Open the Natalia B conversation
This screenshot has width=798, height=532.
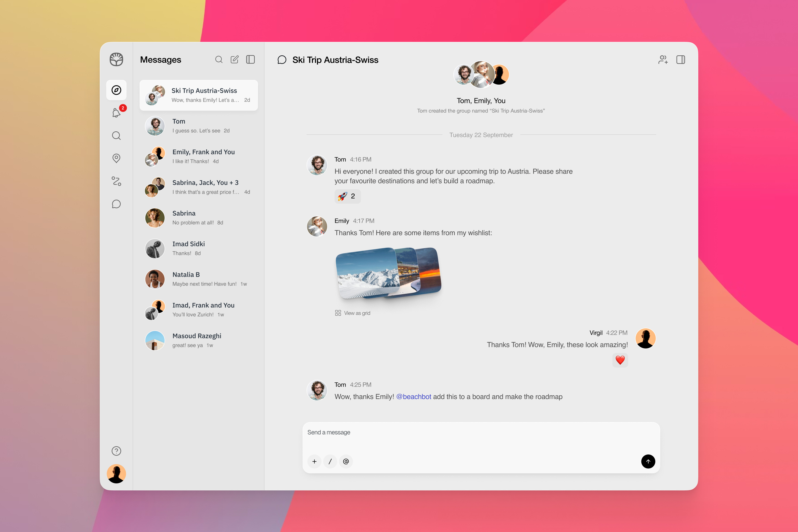click(x=199, y=279)
